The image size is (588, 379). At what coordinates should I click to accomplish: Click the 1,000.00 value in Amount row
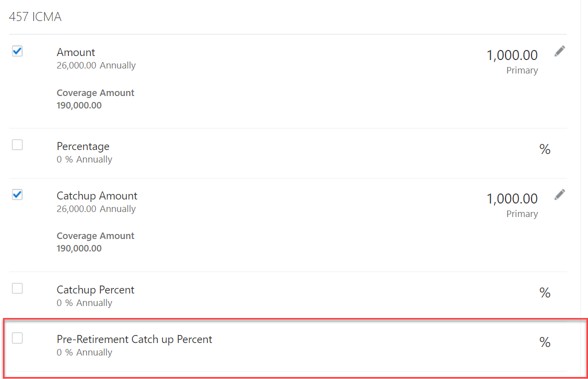512,55
